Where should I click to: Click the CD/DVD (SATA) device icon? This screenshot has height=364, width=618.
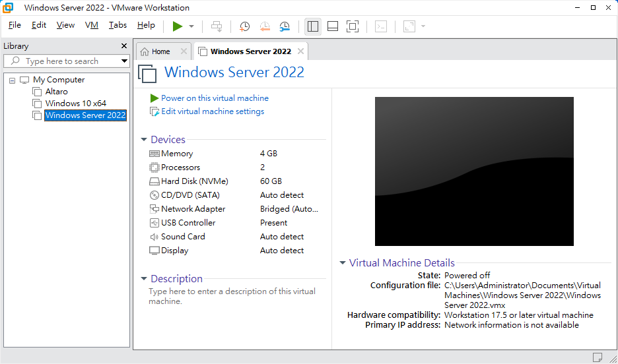coord(154,195)
